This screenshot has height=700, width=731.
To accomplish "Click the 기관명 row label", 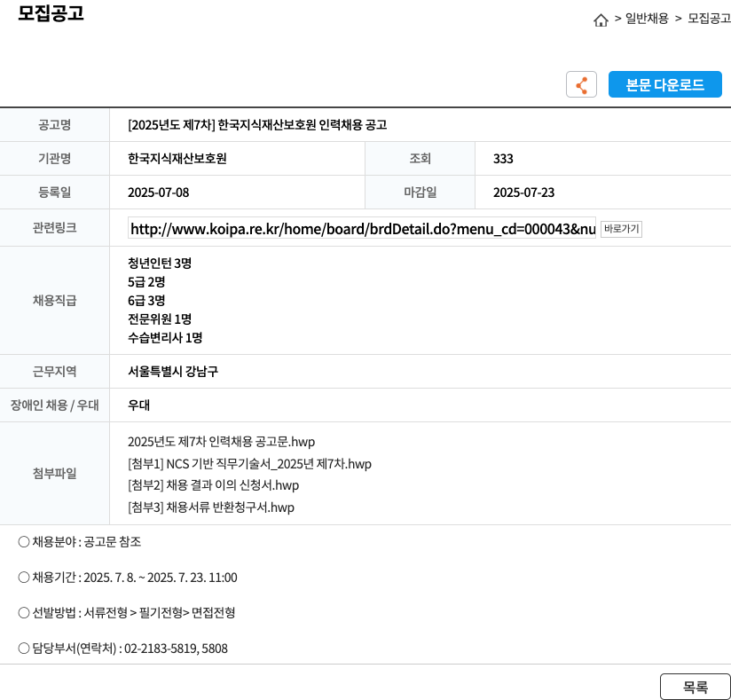I will [54, 159].
